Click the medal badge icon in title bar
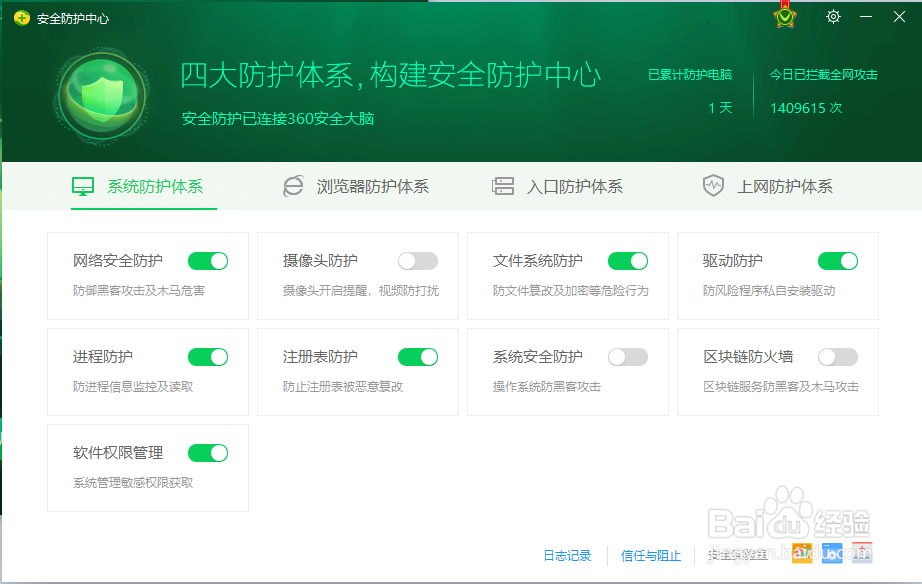Viewport: 922px width, 584px height. [784, 16]
